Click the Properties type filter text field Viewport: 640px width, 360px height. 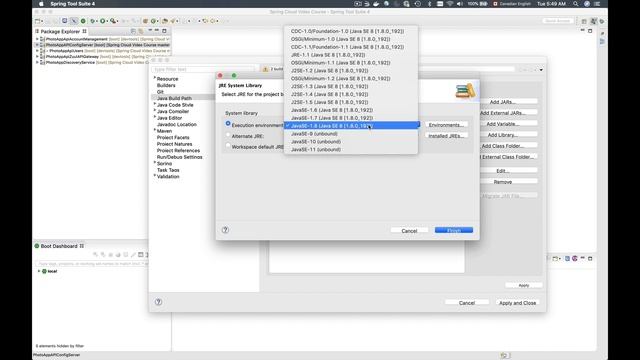coord(203,69)
